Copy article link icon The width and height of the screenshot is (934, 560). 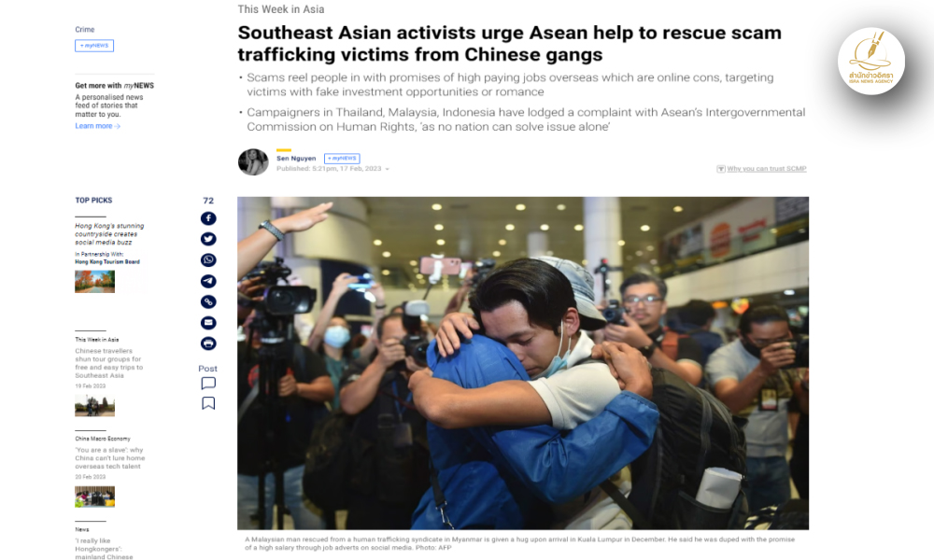pos(208,301)
